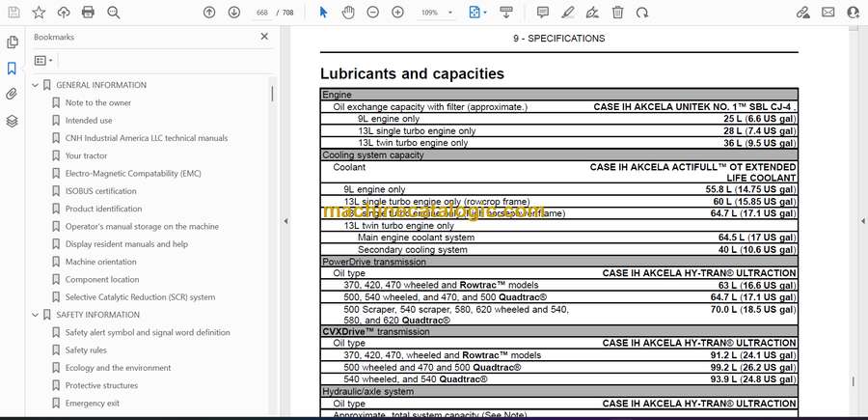Open the bookmarks options menu
Image resolution: width=868 pixels, height=420 pixels.
[x=42, y=60]
